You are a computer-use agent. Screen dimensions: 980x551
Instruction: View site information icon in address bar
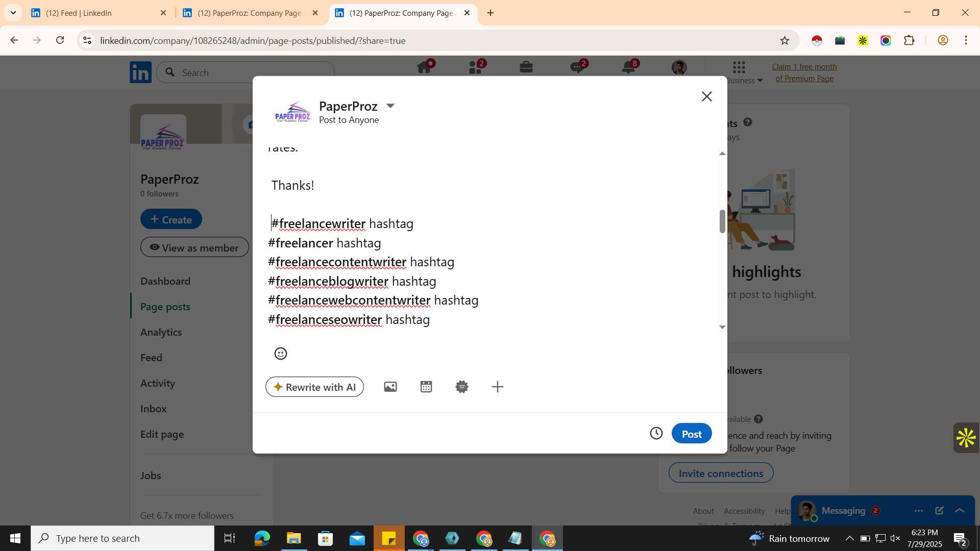coord(87,40)
